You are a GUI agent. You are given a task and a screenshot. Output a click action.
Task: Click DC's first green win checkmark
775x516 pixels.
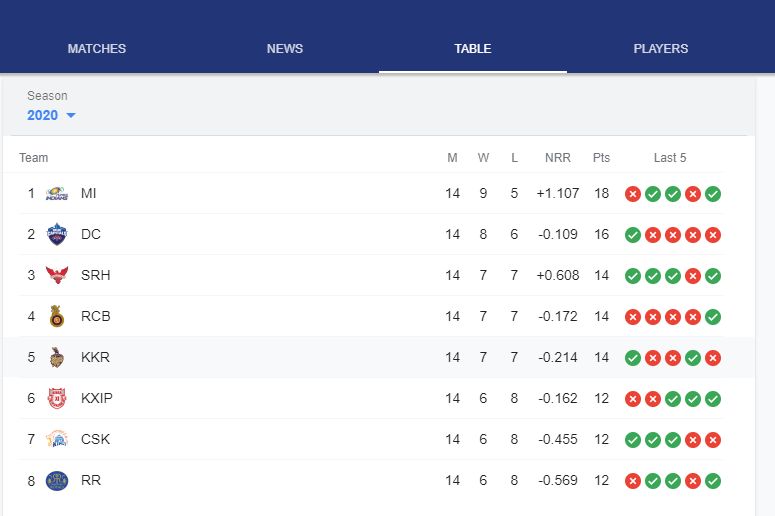633,235
